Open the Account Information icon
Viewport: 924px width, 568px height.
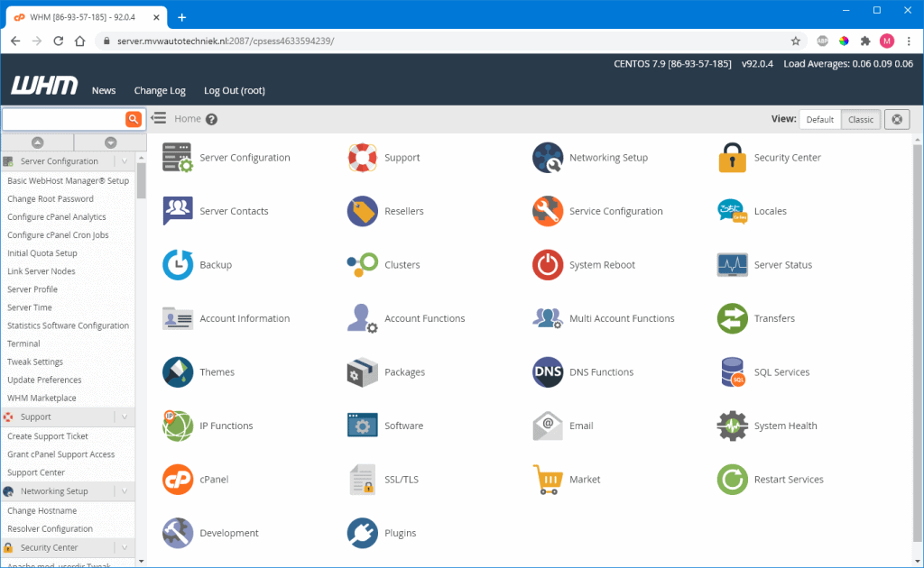pos(178,318)
